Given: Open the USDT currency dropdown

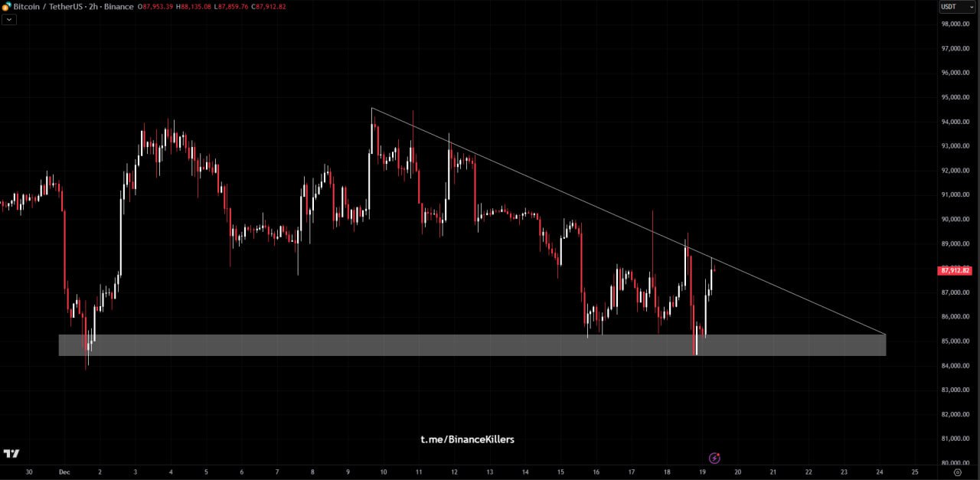Looking at the screenshot, I should tap(957, 7).
